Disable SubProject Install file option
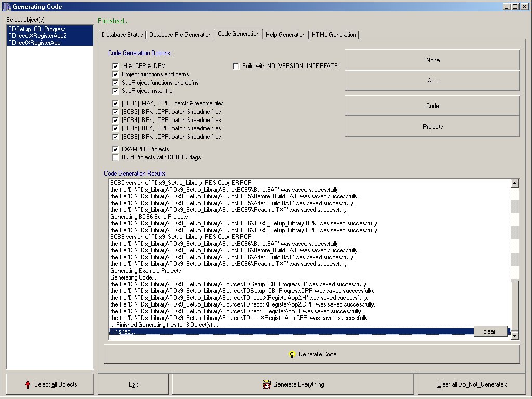 pos(116,91)
